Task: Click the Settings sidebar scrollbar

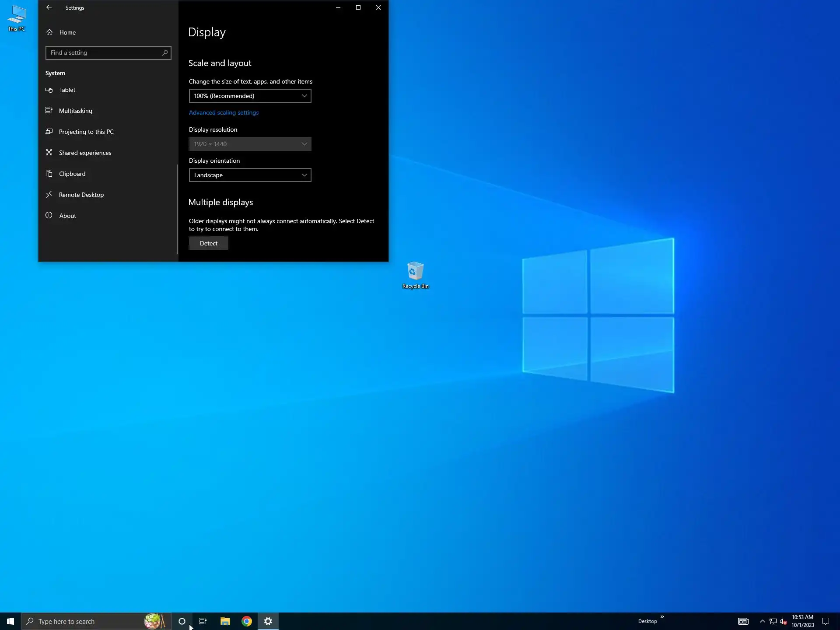Action: click(177, 209)
